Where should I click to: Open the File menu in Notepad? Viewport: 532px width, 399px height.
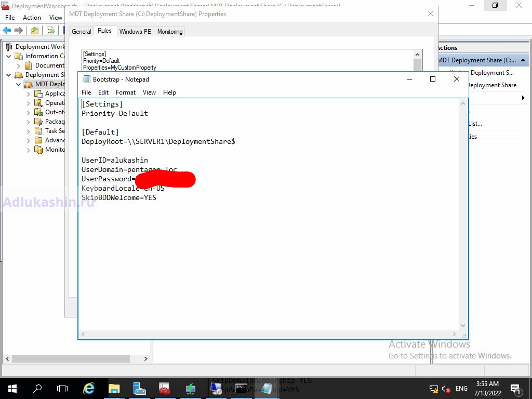[x=86, y=92]
